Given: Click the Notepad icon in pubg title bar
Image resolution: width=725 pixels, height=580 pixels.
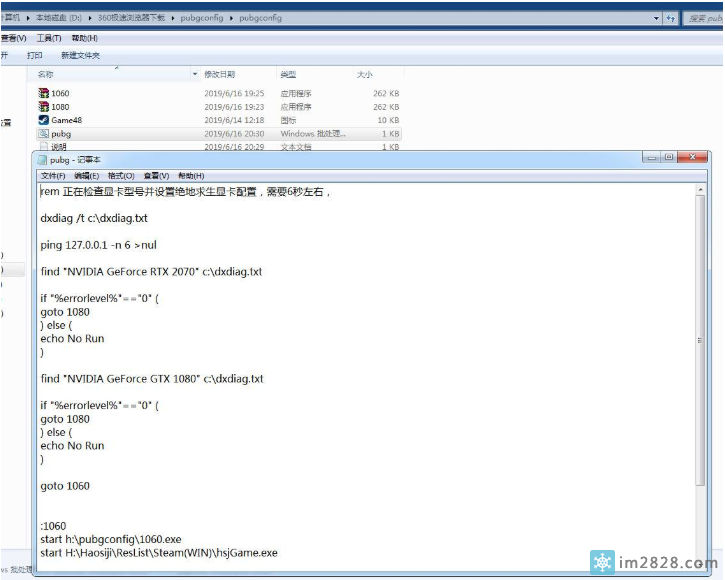Looking at the screenshot, I should [x=41, y=159].
